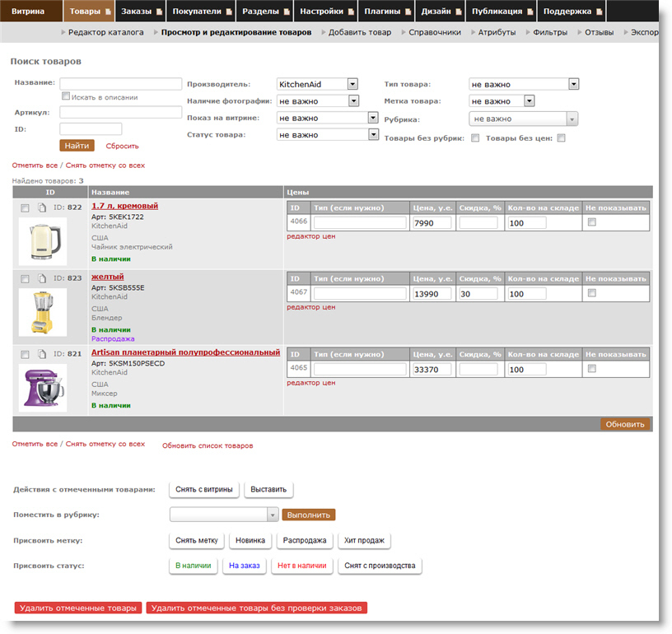
Task: Click the Найти search button
Action: pyautogui.click(x=77, y=146)
